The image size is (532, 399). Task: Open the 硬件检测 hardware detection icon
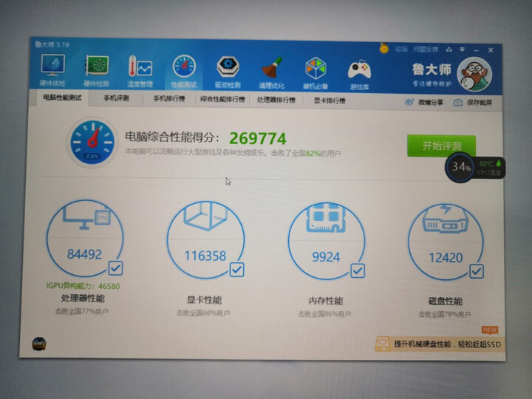pos(97,66)
